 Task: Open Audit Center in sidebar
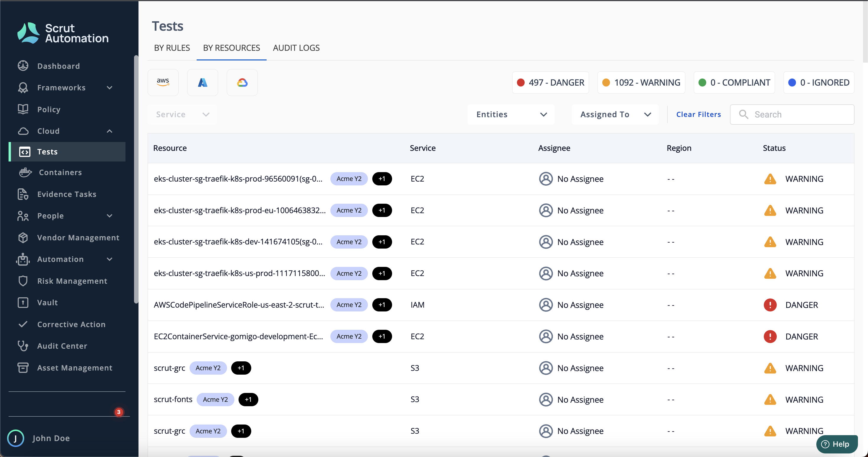[62, 346]
